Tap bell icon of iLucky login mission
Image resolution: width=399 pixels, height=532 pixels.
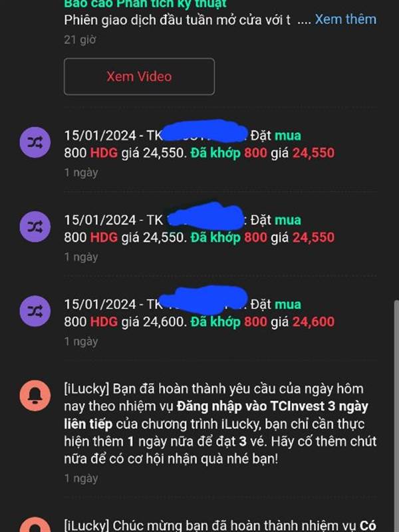[35, 396]
